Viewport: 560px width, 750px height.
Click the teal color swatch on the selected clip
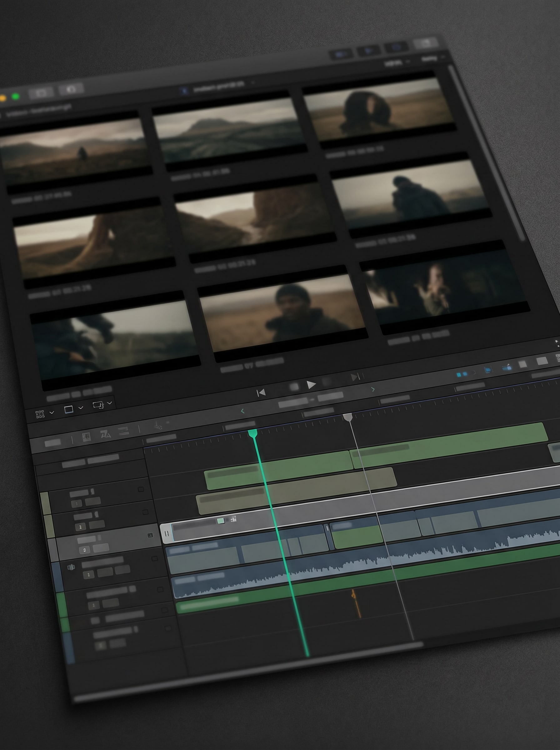point(221,521)
